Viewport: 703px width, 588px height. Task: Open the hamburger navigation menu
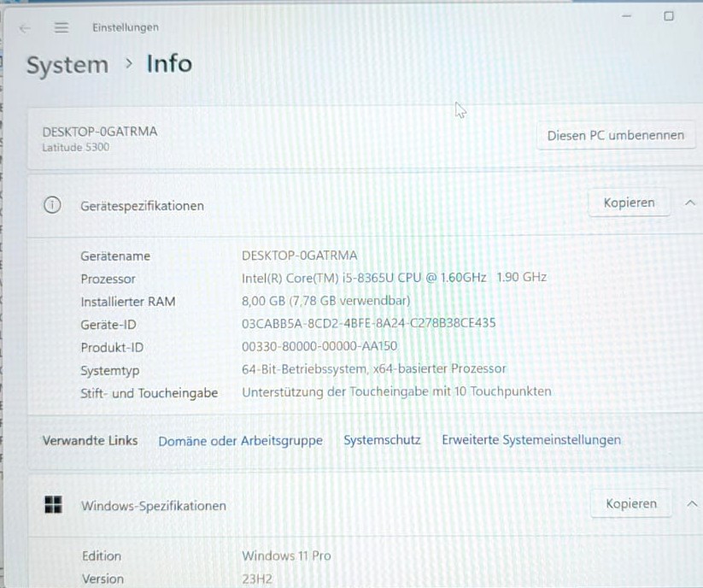point(62,28)
